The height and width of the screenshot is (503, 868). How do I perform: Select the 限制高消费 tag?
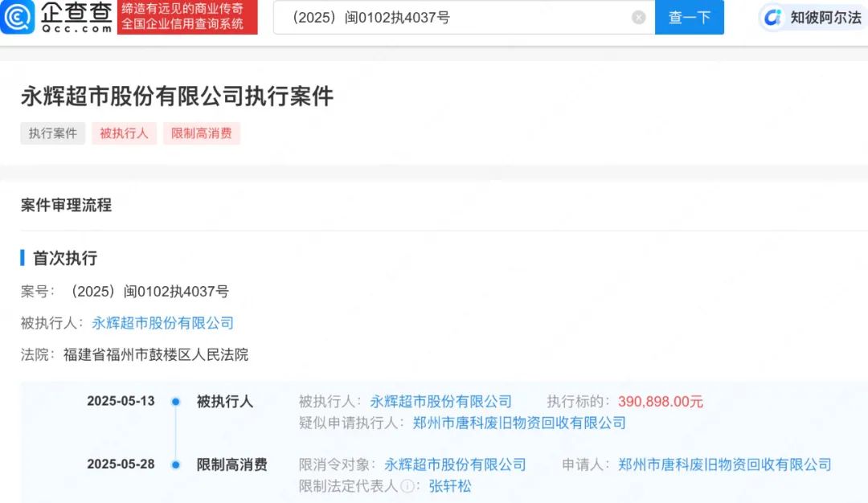coord(202,133)
